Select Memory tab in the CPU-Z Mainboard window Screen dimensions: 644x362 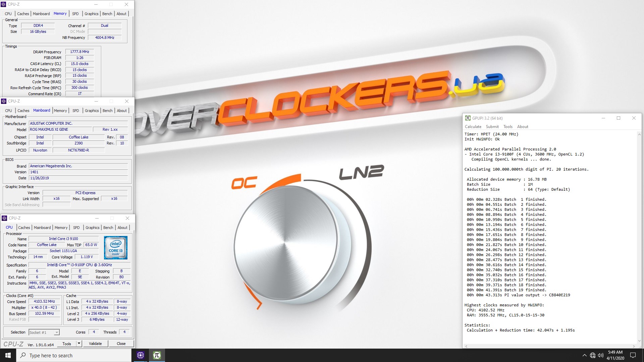point(60,111)
